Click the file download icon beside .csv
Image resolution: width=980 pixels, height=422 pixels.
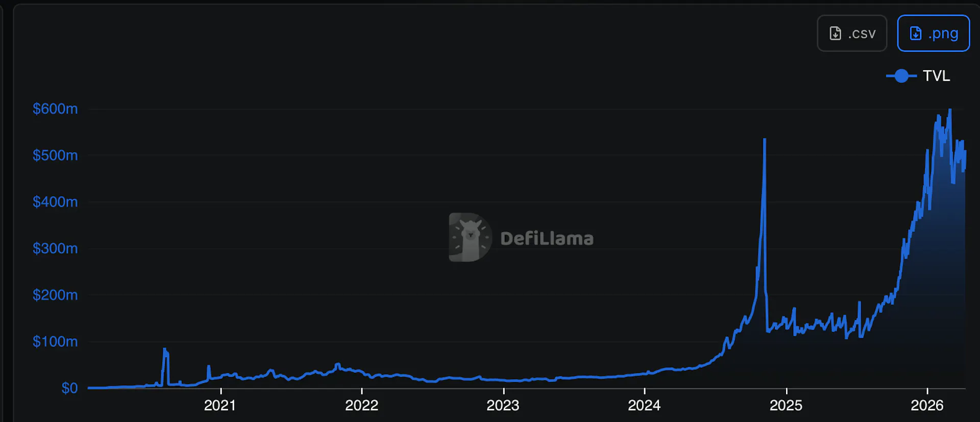tap(835, 34)
